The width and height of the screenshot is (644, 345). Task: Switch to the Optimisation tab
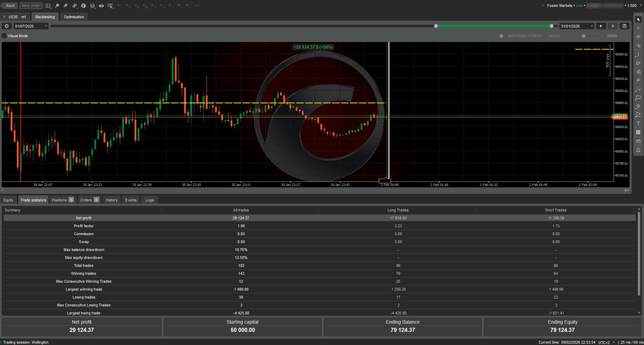74,17
